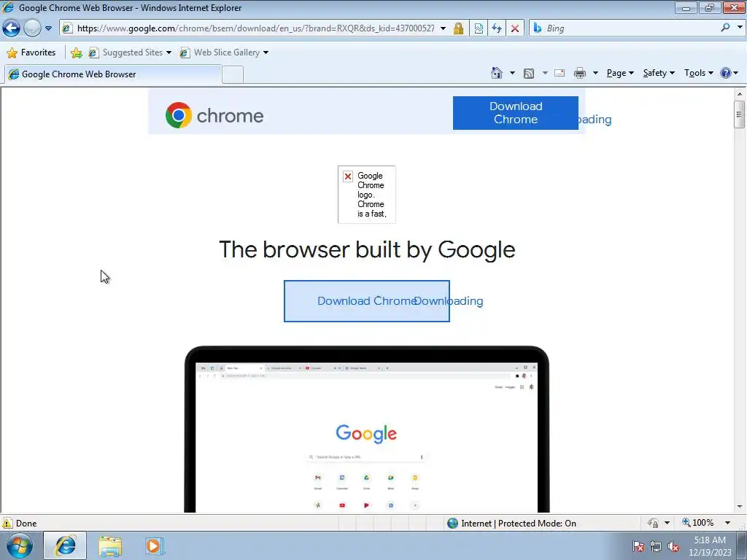Open the Favorites star button
The image size is (747, 560).
click(x=32, y=52)
